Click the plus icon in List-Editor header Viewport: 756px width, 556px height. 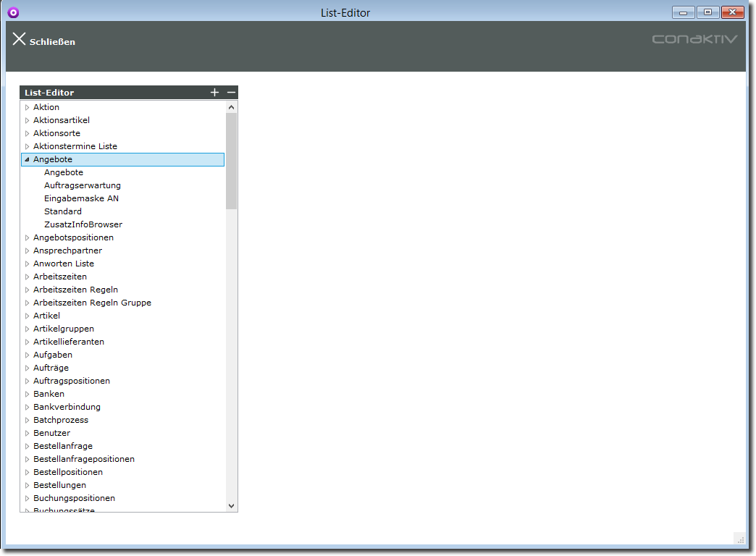pos(214,93)
